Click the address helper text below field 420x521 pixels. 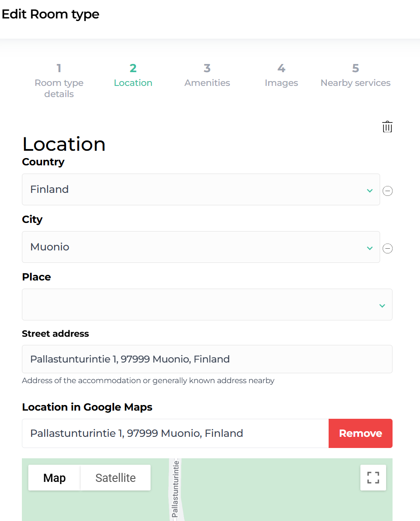coord(148,381)
